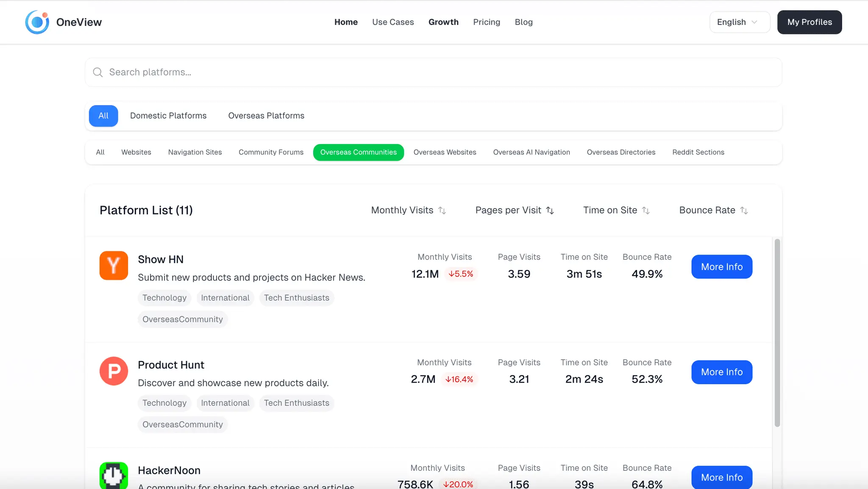Open More Info for Product Hunt
Image resolution: width=868 pixels, height=489 pixels.
pyautogui.click(x=722, y=372)
